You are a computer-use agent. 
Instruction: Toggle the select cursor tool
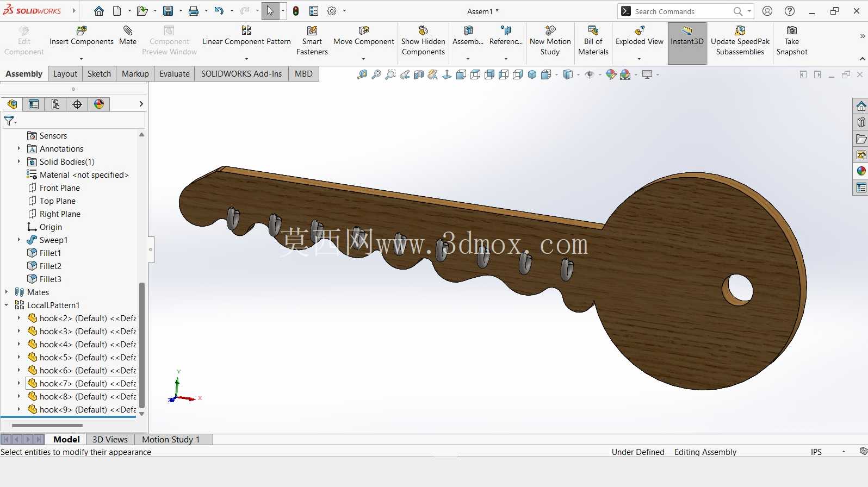pos(270,11)
